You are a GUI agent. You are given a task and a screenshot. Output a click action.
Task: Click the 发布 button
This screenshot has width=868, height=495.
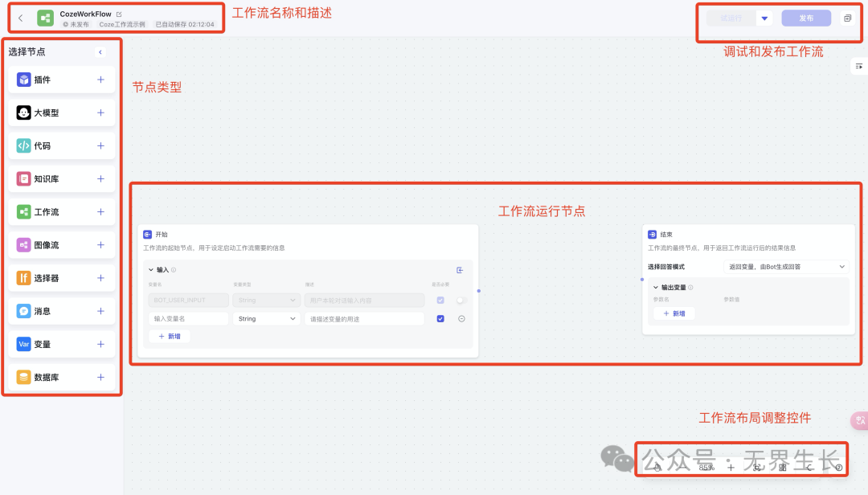pyautogui.click(x=806, y=18)
